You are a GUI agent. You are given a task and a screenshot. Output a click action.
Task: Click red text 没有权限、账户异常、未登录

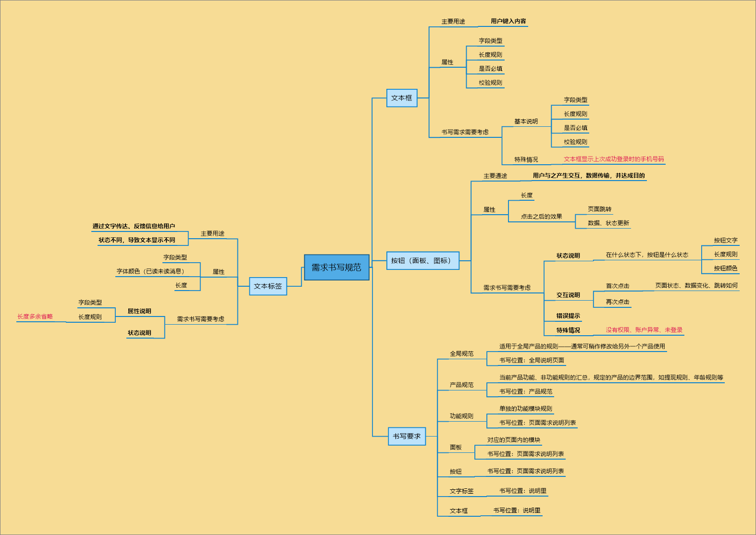pos(644,330)
